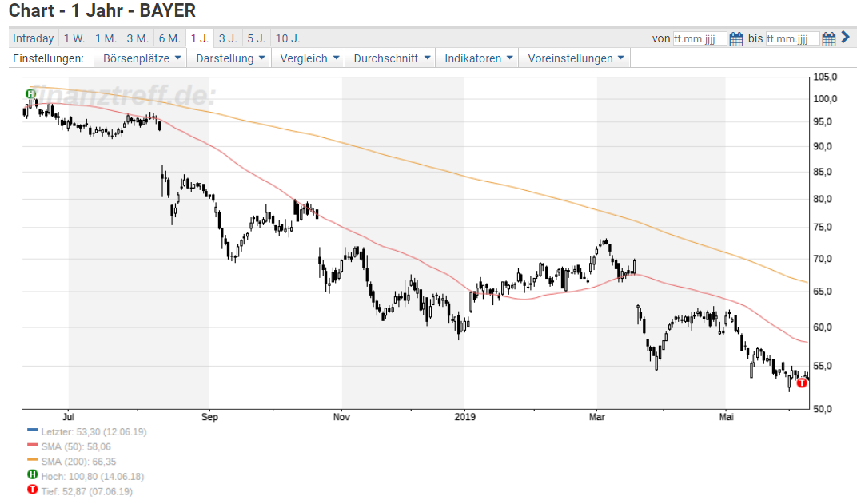
Task: Expand the Durchschnitt dropdown
Action: point(391,58)
